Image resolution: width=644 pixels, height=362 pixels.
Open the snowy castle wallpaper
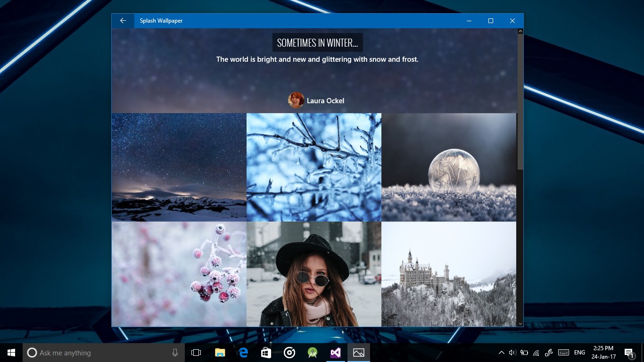click(449, 274)
